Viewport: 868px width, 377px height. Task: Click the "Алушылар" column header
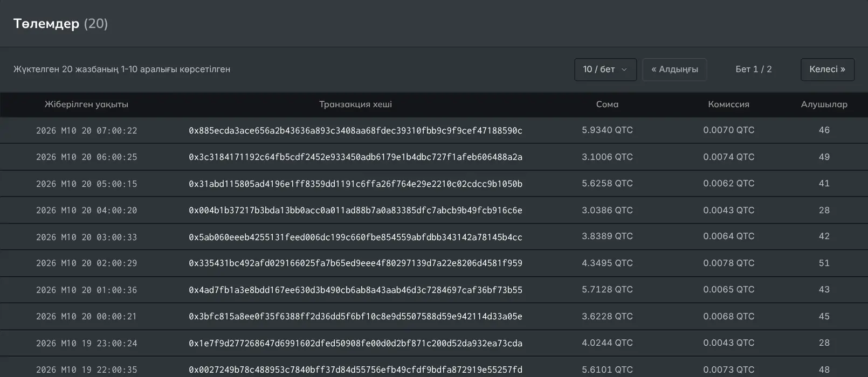pyautogui.click(x=824, y=104)
